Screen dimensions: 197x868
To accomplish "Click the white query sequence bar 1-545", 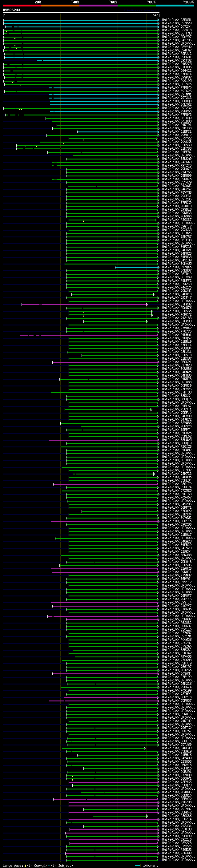I will [x=81, y=13].
